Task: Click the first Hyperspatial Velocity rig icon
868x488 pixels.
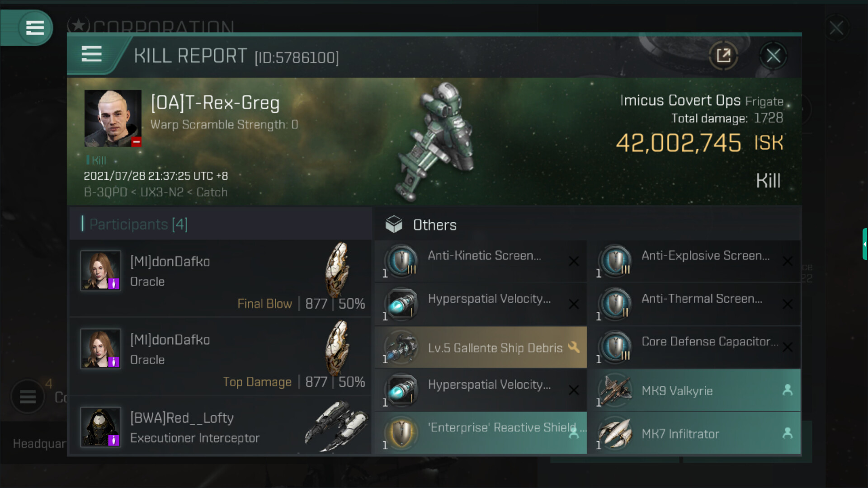Action: [401, 304]
